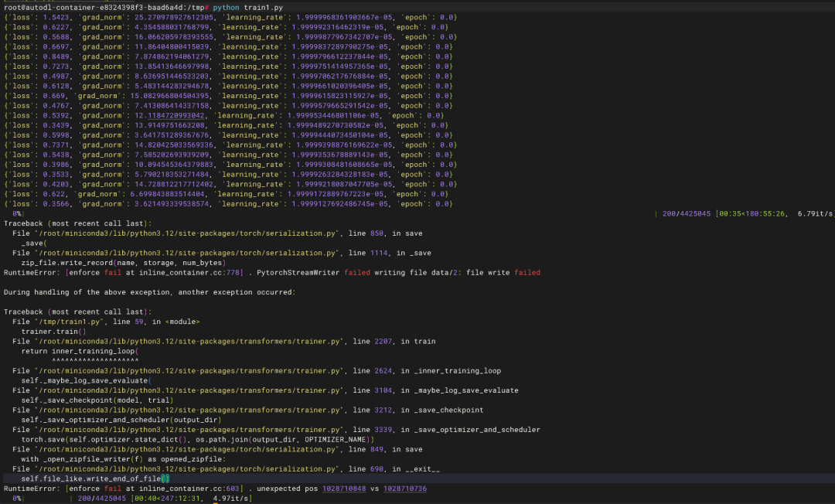
Task: Select grad_norm value 10.094545364379883
Action: [174, 165]
